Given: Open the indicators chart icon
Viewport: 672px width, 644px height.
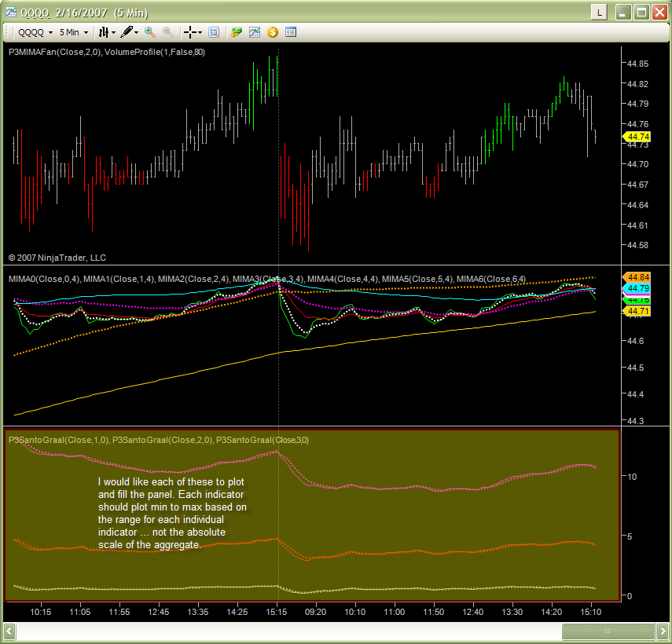Looking at the screenshot, I should coord(255,32).
